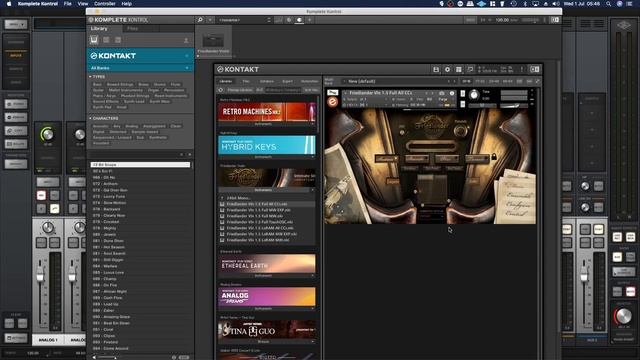Image resolution: width=640 pixels, height=360 pixels.
Task: Load Friedlander Vln 1.5 Full TouchOSC.nki
Action: click(x=260, y=222)
